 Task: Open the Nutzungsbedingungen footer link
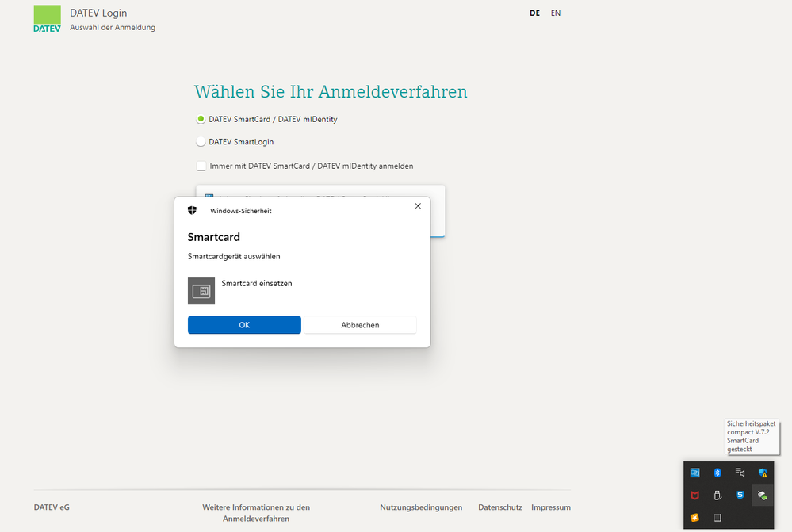click(x=421, y=507)
